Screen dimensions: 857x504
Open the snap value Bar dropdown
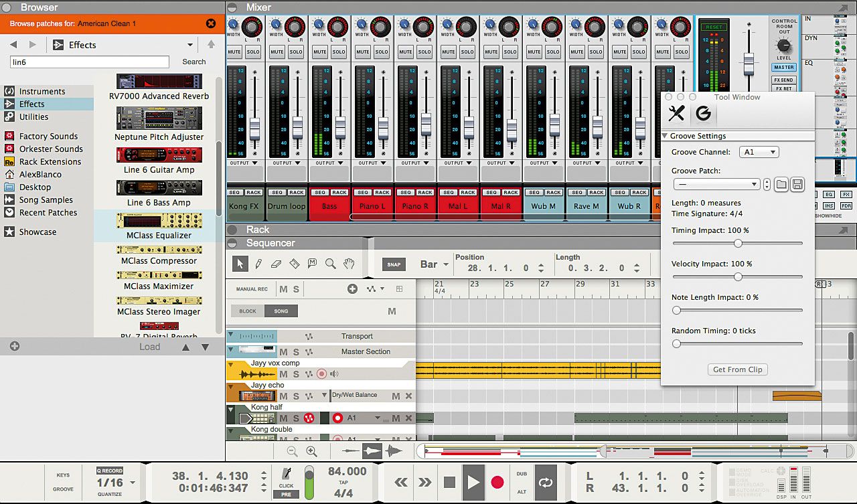pos(434,264)
